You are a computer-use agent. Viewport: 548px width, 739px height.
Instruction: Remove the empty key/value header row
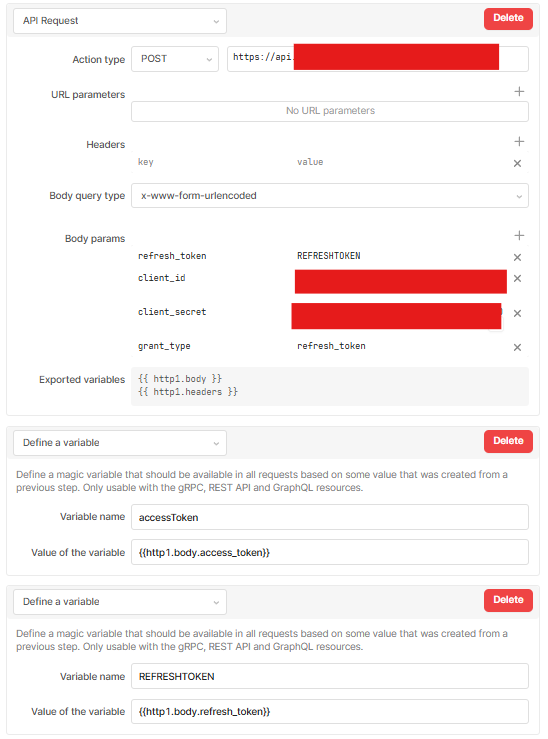pos(517,163)
